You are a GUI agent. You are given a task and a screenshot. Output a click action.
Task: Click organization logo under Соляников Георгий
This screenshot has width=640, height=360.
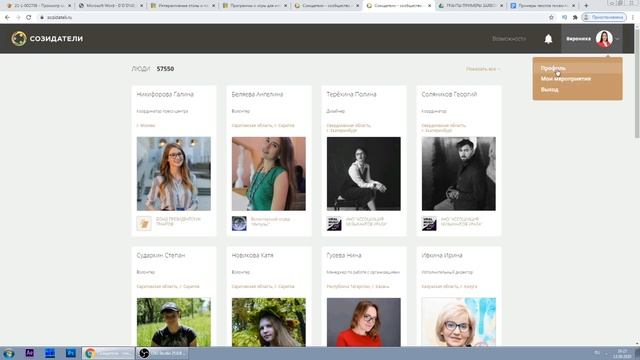pyautogui.click(x=429, y=224)
